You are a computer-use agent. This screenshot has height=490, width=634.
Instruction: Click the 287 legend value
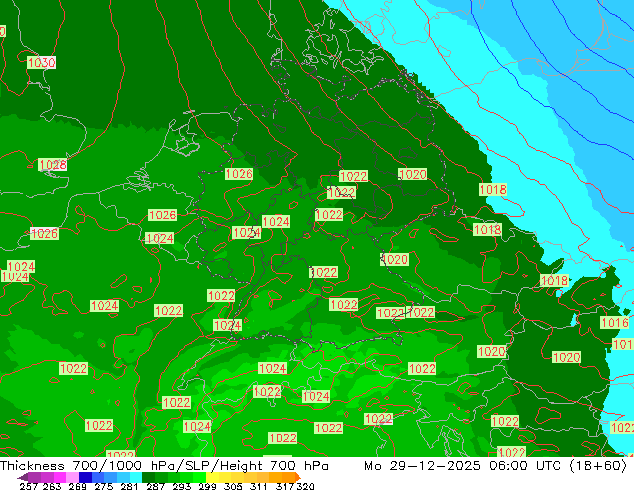click(156, 486)
